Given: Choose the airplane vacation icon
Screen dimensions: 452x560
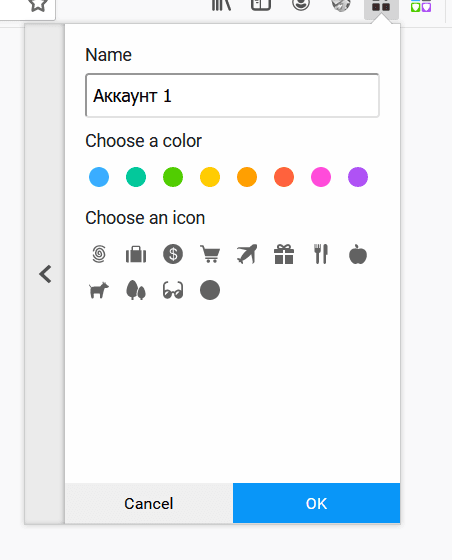Looking at the screenshot, I should click(247, 254).
